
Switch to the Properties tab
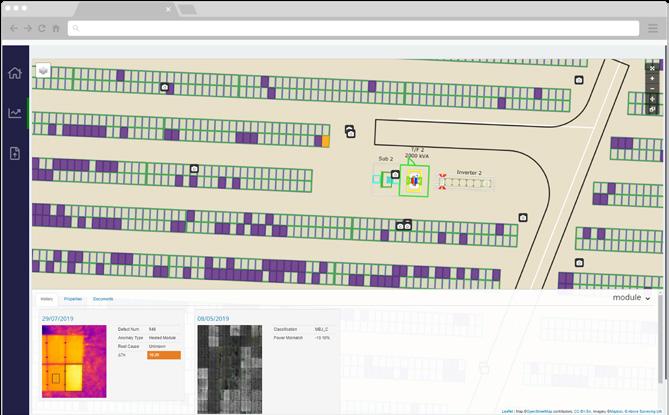[73, 299]
